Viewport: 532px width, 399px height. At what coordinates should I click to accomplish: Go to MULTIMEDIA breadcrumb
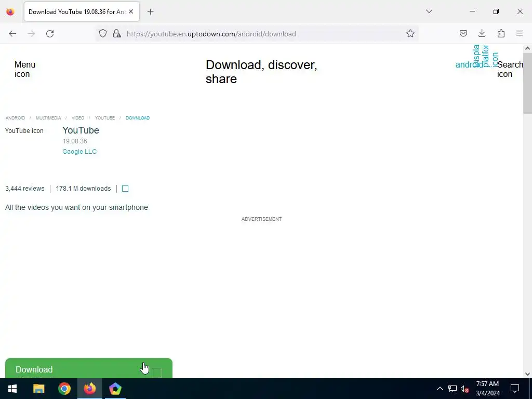(48, 118)
